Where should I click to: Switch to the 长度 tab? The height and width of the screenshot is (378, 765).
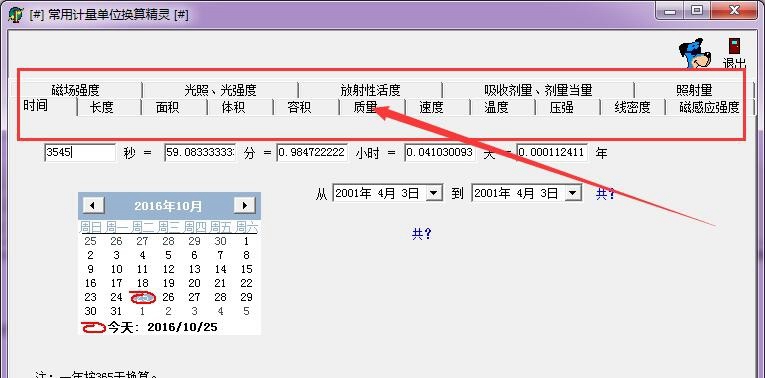pyautogui.click(x=102, y=107)
